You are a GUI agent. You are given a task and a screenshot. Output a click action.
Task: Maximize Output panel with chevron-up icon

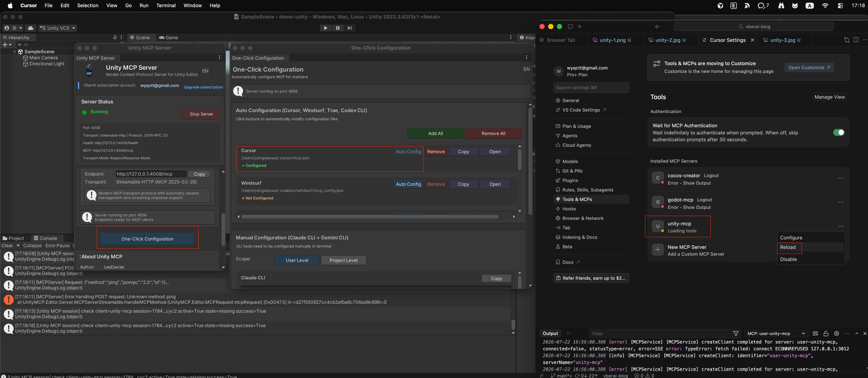pyautogui.click(x=856, y=333)
